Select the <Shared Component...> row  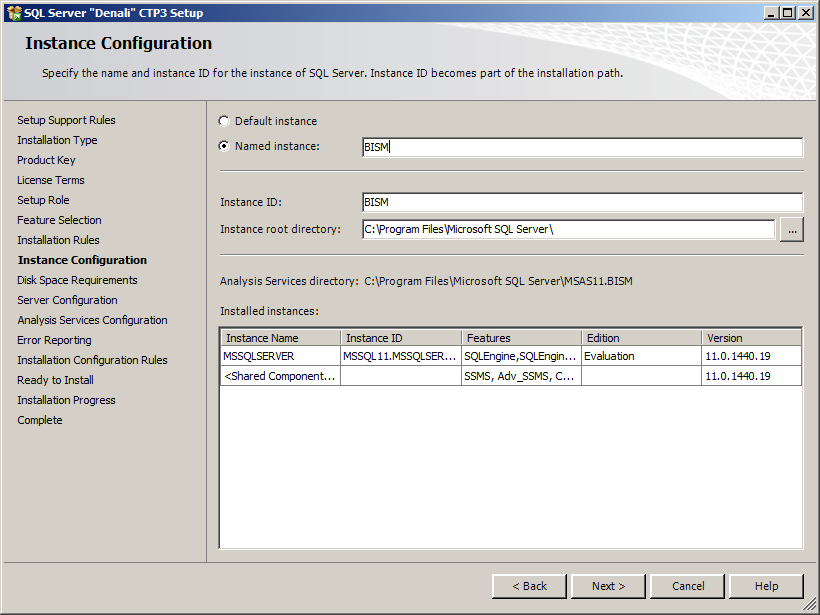tap(511, 376)
